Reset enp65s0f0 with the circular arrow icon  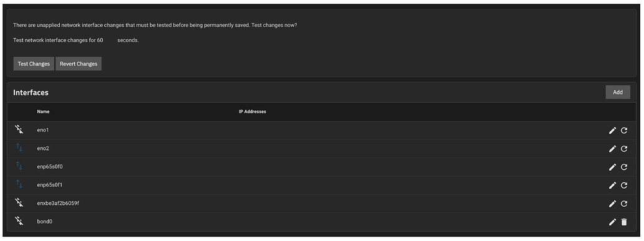[x=624, y=167]
